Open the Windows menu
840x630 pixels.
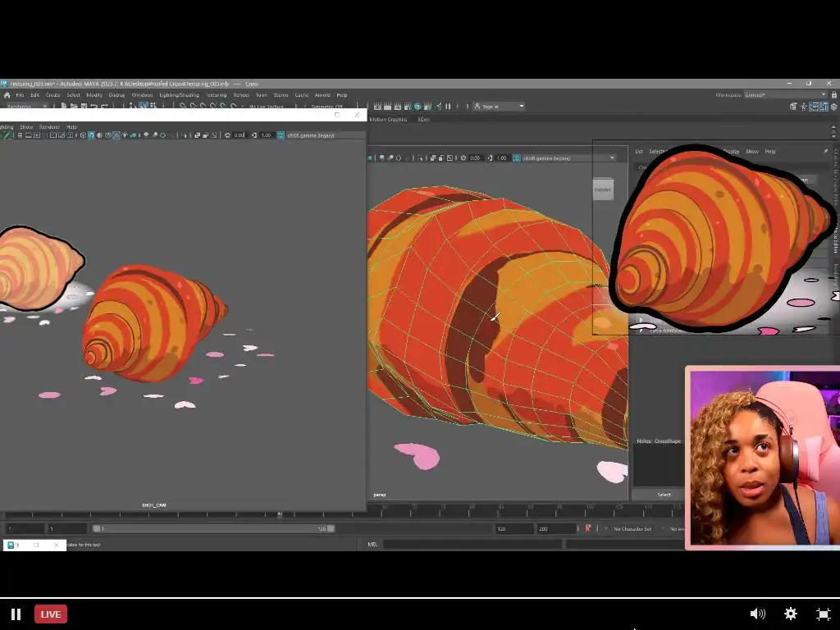point(142,95)
